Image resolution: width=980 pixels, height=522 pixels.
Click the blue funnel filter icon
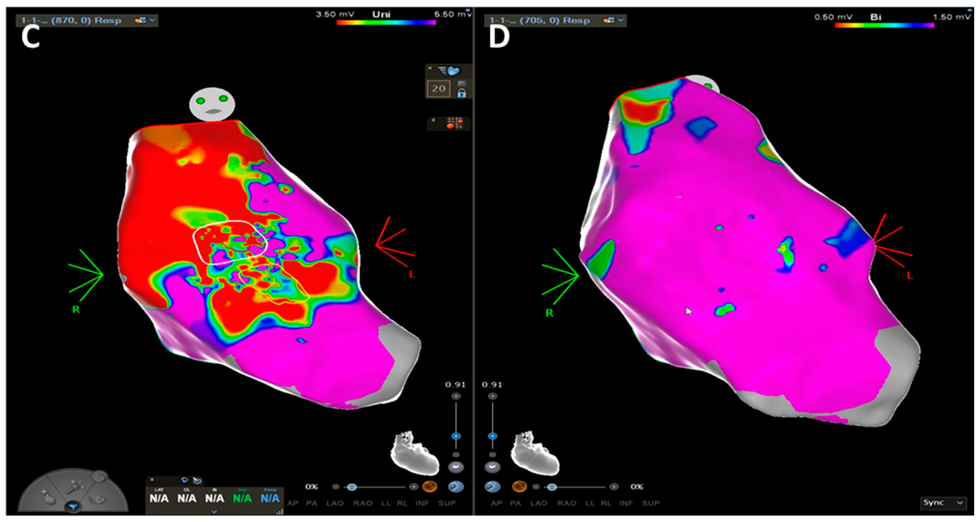coord(74,507)
